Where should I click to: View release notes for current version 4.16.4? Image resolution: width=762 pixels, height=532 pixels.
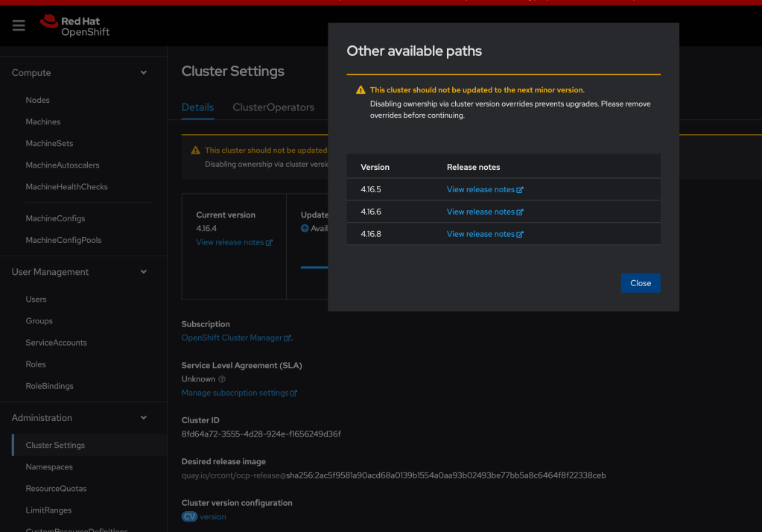click(x=234, y=242)
